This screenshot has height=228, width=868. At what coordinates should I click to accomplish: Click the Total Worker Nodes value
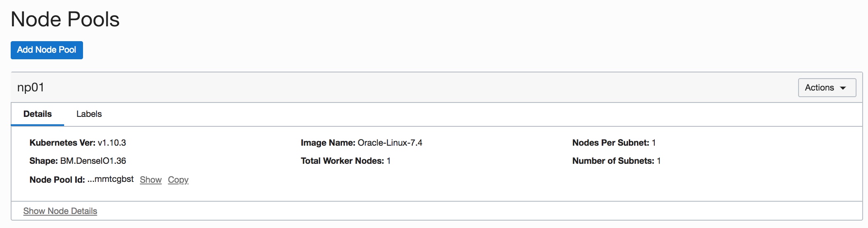tap(388, 161)
